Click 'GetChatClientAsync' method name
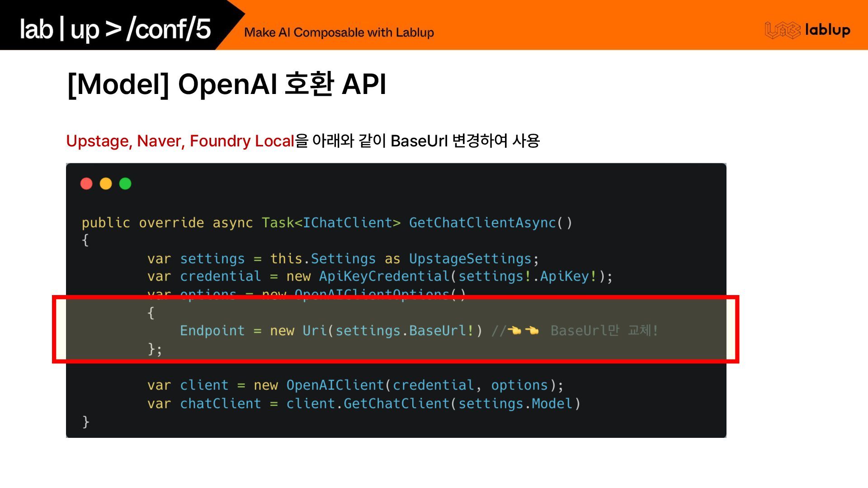The image size is (868, 488). click(x=482, y=223)
